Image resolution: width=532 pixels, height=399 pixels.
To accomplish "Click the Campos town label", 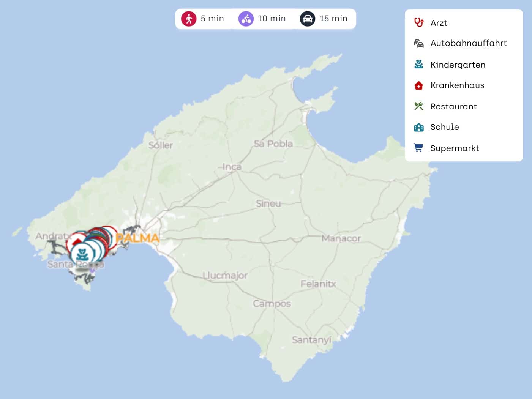I will pos(272,304).
